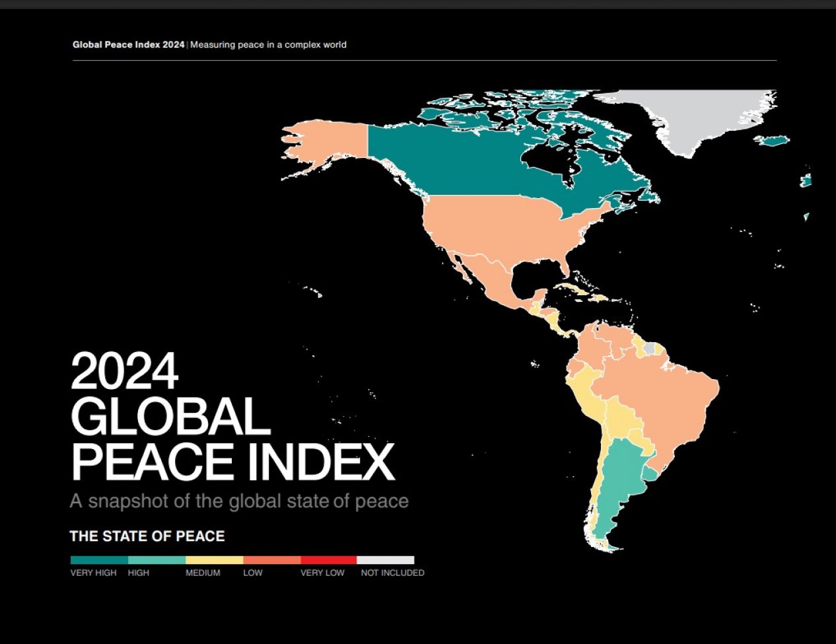Select the Medium yellow legend swatch

tap(214, 560)
